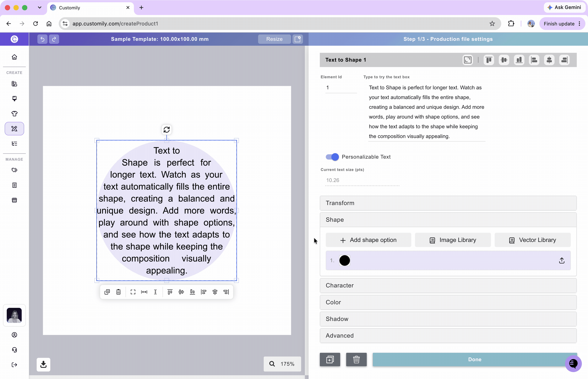Collapse the Shape section
Screen dimensions: 588x379
tap(448, 220)
